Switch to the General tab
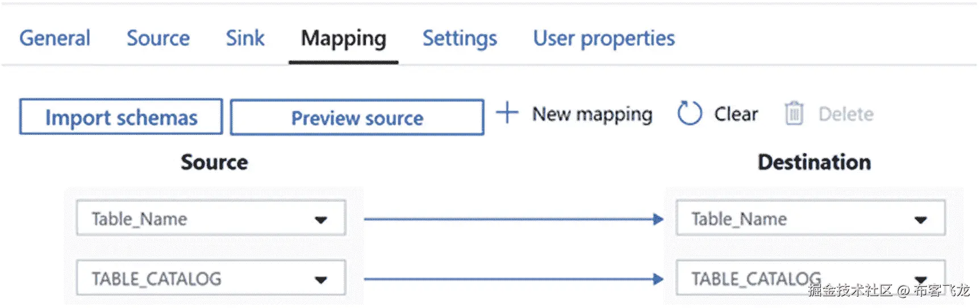 coord(55,38)
